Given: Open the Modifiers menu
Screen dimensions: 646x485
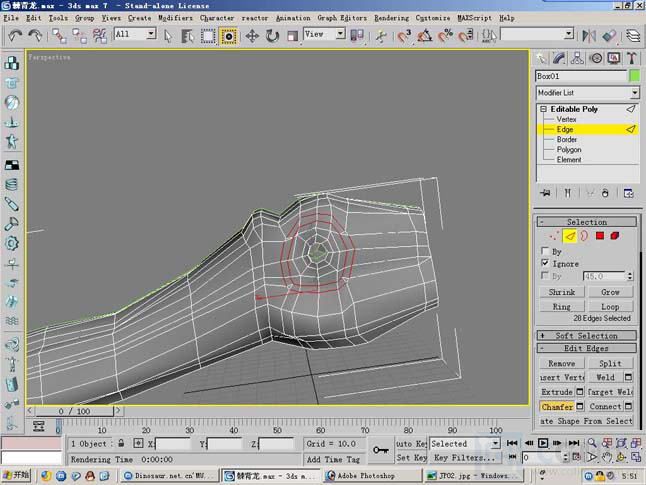Looking at the screenshot, I should tap(176, 18).
